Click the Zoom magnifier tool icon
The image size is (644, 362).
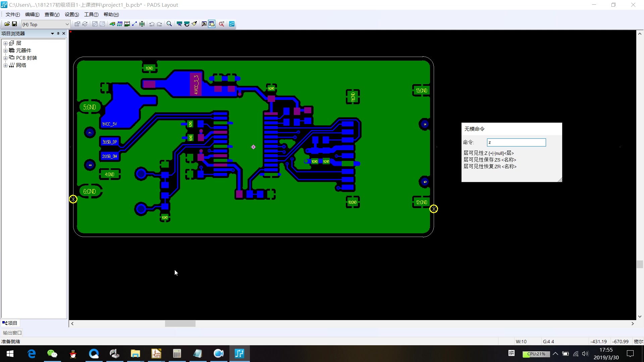(169, 24)
